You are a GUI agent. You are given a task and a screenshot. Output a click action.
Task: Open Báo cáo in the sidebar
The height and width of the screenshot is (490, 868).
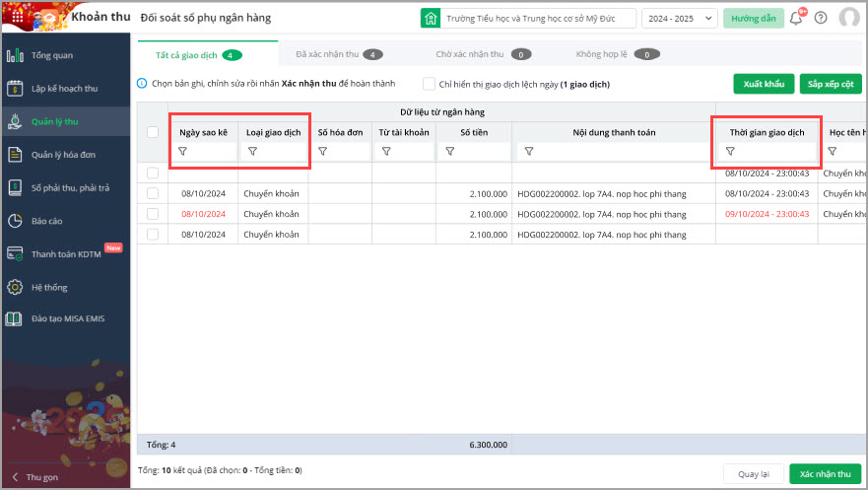click(x=66, y=221)
